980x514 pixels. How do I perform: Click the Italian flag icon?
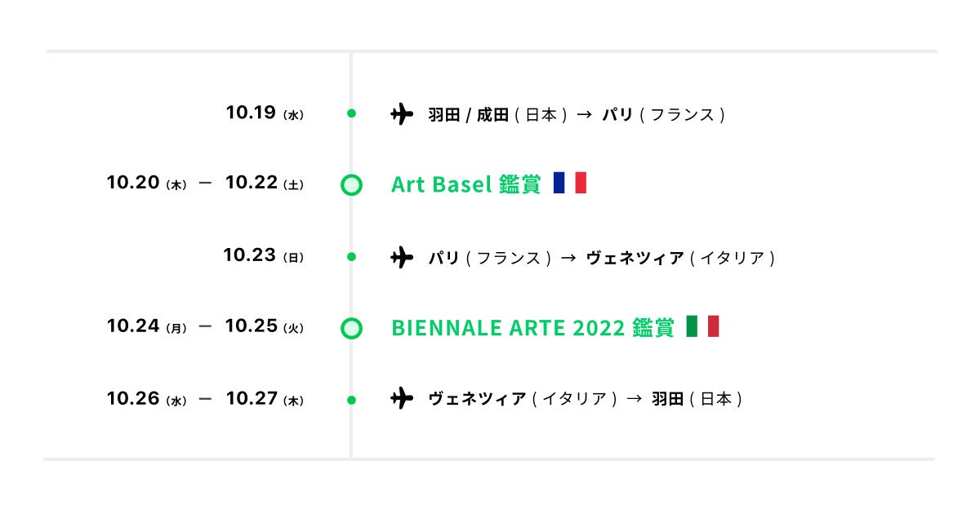pyautogui.click(x=702, y=327)
